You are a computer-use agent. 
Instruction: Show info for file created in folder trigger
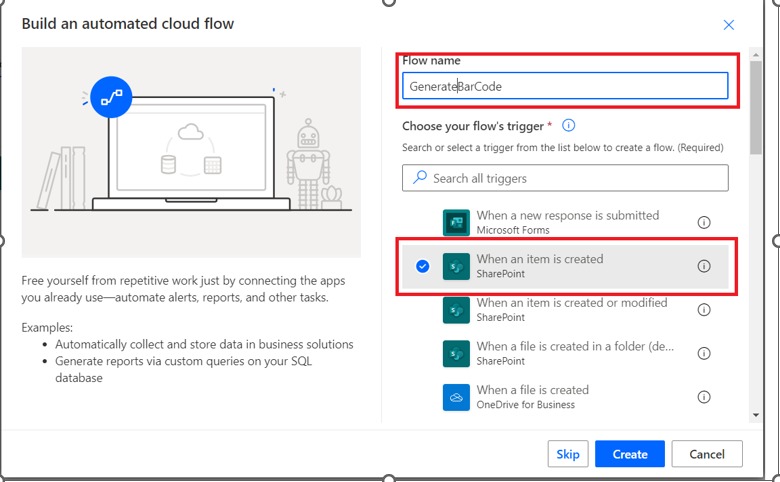click(704, 354)
